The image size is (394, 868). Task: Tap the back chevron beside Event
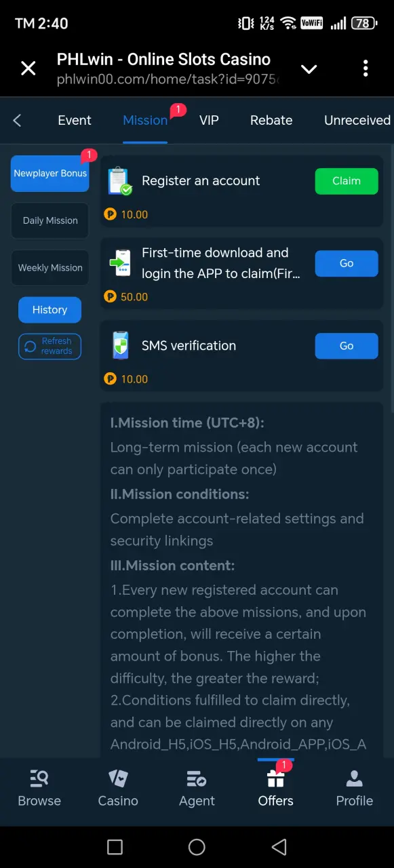coord(17,120)
